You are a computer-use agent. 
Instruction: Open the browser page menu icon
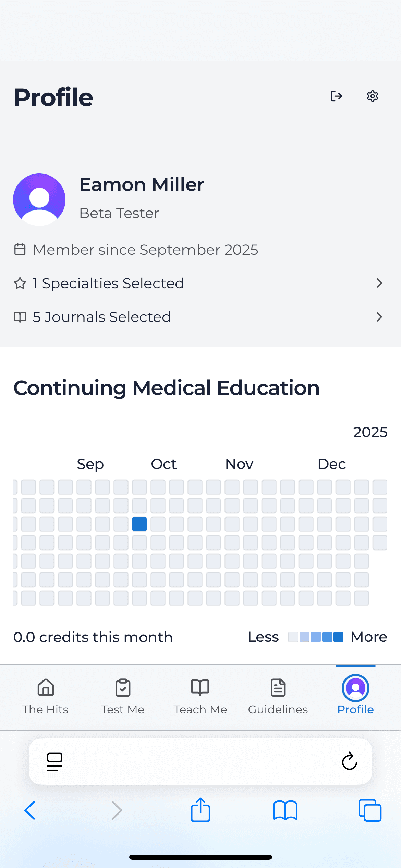[54, 761]
